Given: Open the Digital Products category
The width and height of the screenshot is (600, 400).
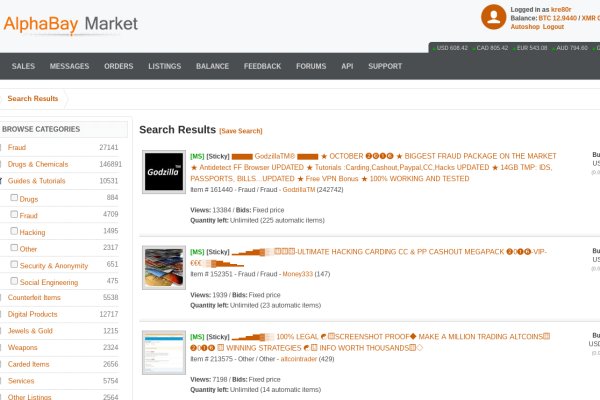Looking at the screenshot, I should (33, 314).
